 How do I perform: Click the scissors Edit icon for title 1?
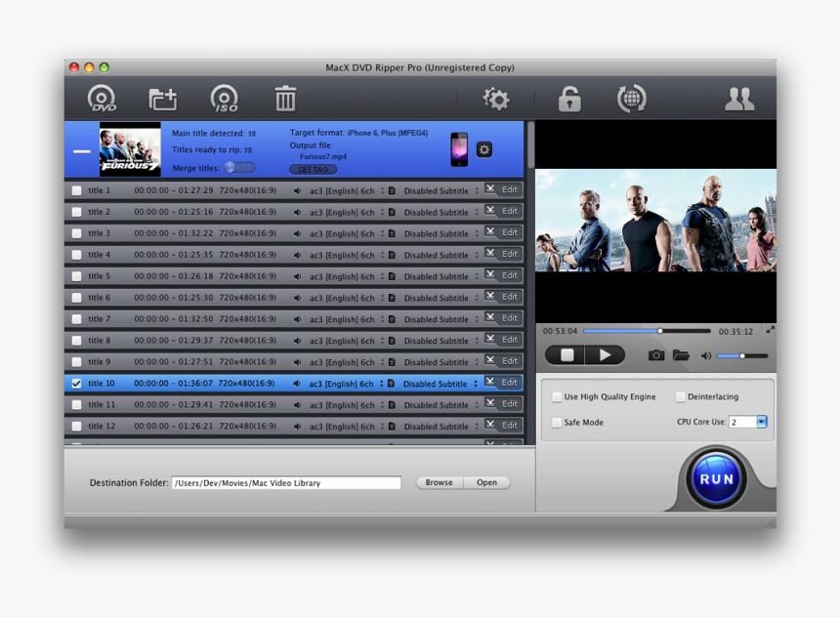(x=490, y=188)
